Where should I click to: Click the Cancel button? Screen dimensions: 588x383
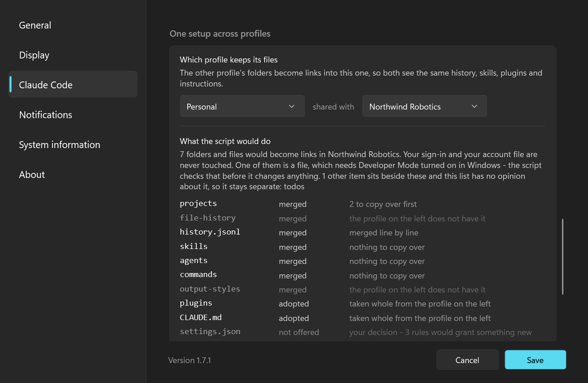tap(467, 360)
